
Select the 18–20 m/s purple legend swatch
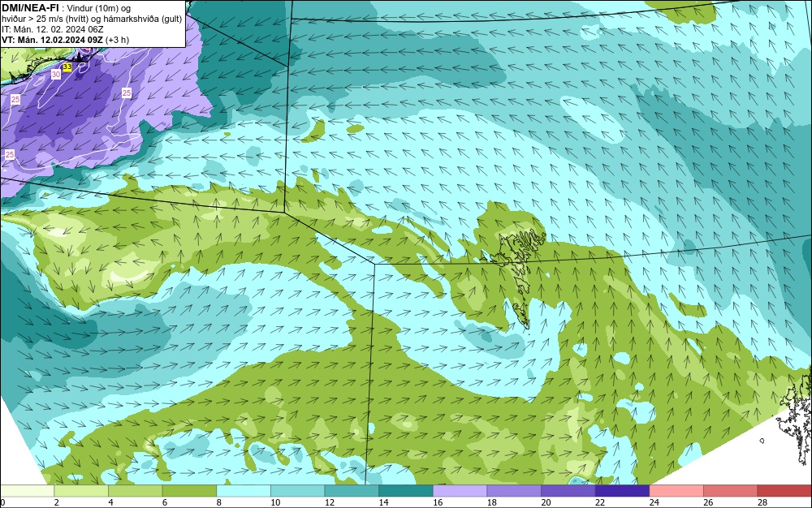(514, 491)
